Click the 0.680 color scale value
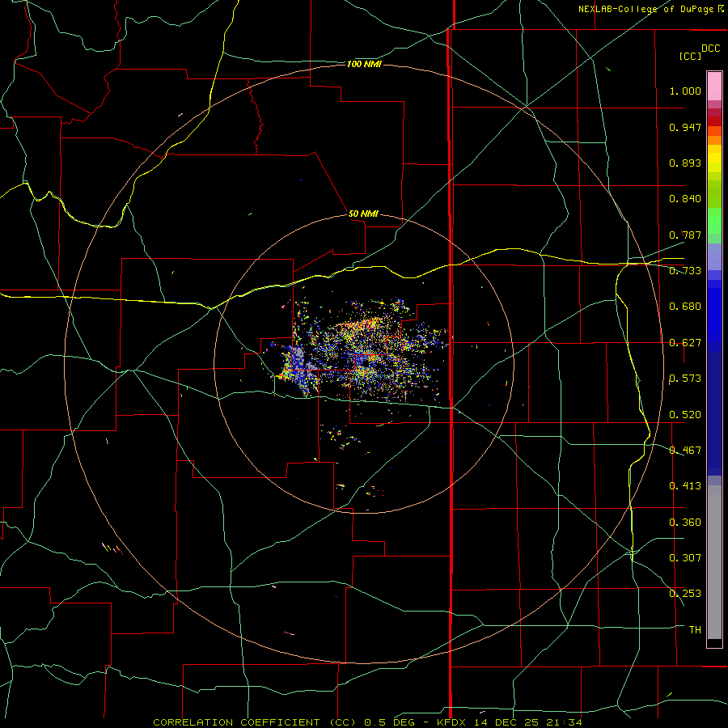 pos(685,307)
